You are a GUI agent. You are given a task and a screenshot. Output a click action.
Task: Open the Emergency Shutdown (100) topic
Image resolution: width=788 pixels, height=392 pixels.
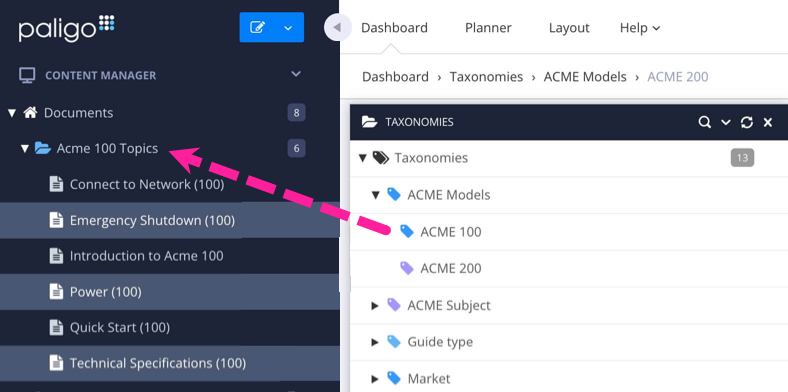152,220
